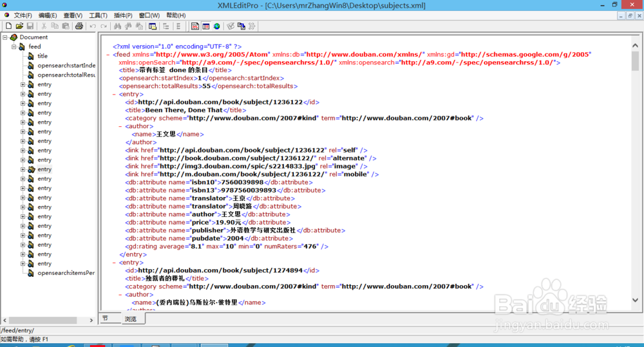Image resolution: width=644 pixels, height=347 pixels.
Task: Click the last grayed toolbar icon
Action: (x=252, y=26)
